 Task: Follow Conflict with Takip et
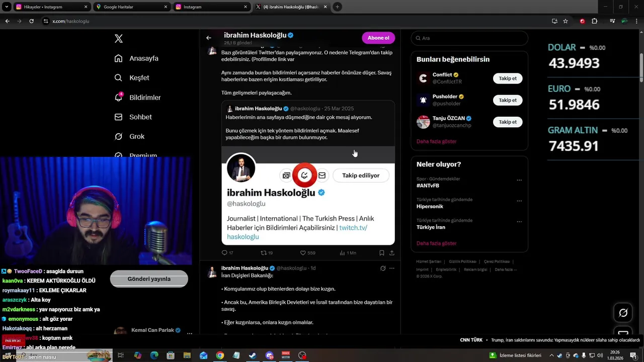508,78
